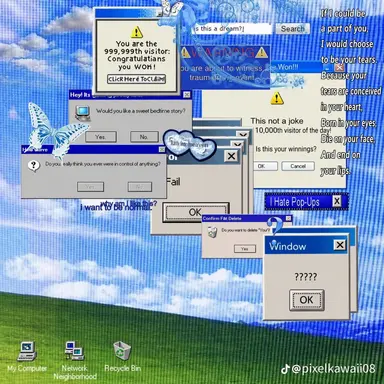384x384 pixels.
Task: Click the 'Fail' text in the dialog
Action: coord(173,182)
